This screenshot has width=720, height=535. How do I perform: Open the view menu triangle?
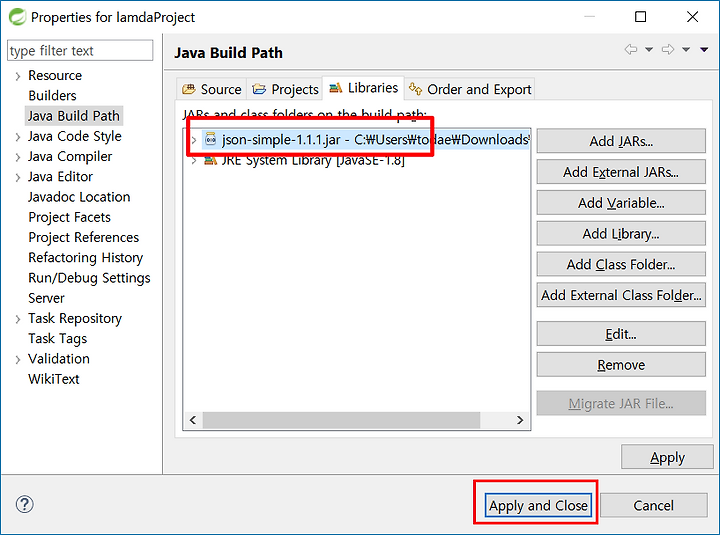tap(704, 50)
